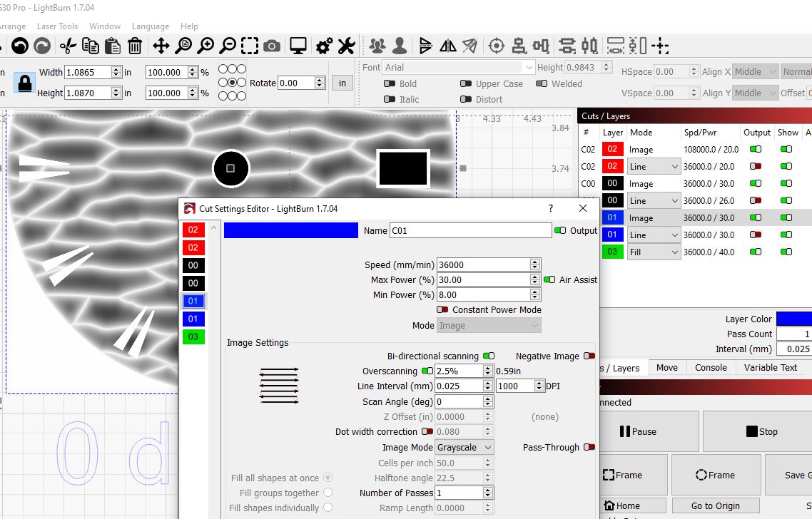Open Device Settings wrench icon

pyautogui.click(x=347, y=46)
